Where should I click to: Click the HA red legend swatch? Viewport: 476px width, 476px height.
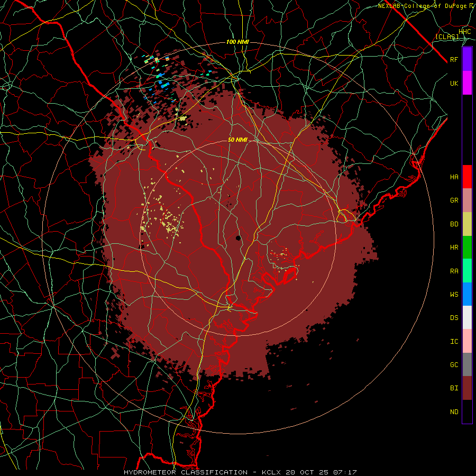[x=467, y=177]
